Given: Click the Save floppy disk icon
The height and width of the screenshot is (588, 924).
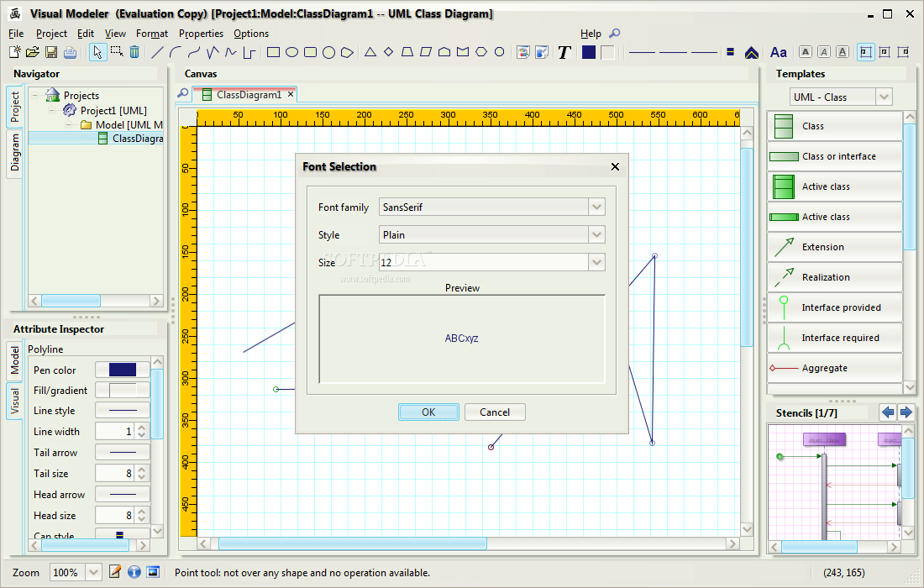Looking at the screenshot, I should click(51, 52).
